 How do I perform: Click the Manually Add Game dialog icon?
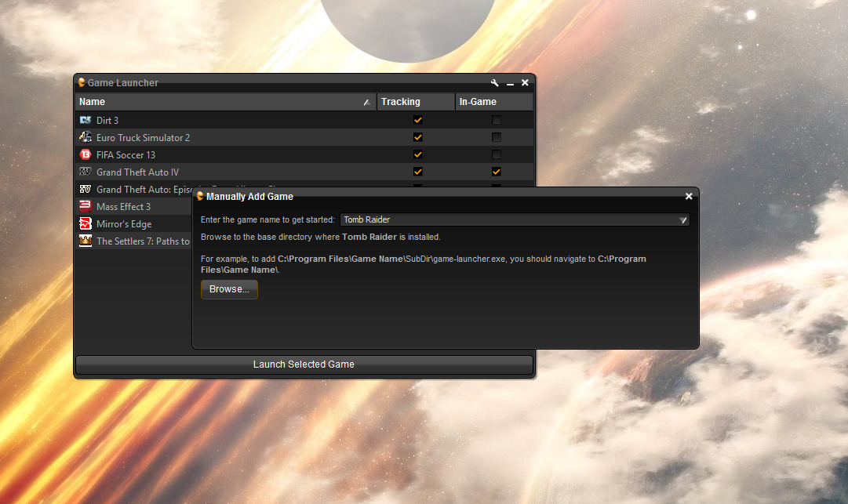pyautogui.click(x=200, y=196)
